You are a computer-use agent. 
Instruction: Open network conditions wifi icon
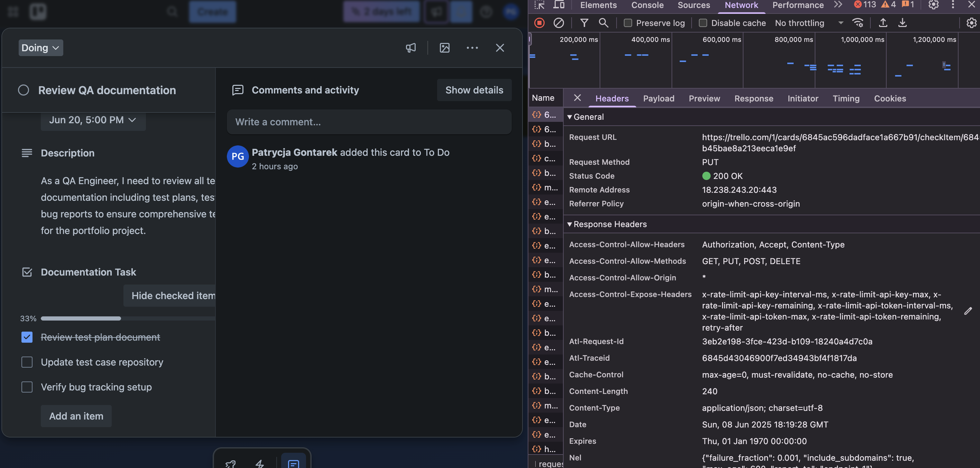858,23
